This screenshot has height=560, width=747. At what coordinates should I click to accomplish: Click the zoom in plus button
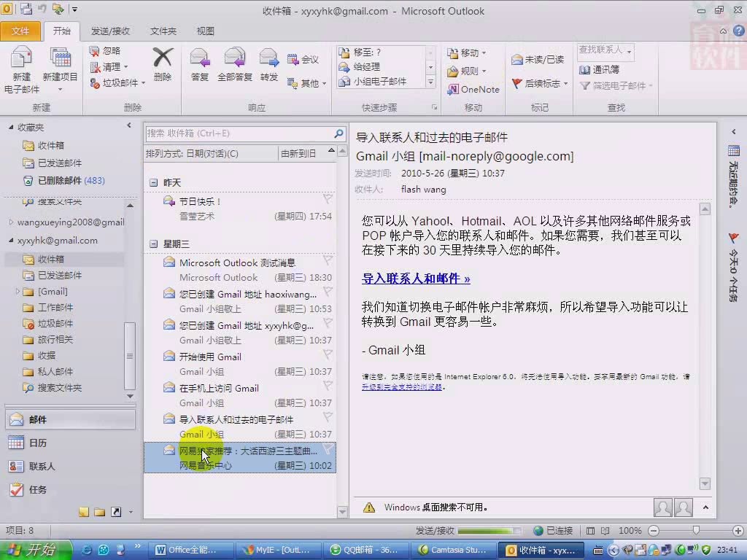tap(738, 531)
